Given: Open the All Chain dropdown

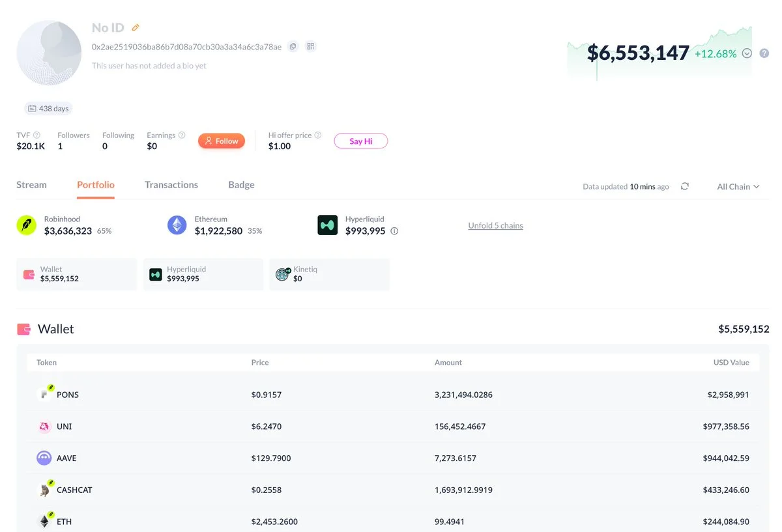Looking at the screenshot, I should coord(738,186).
